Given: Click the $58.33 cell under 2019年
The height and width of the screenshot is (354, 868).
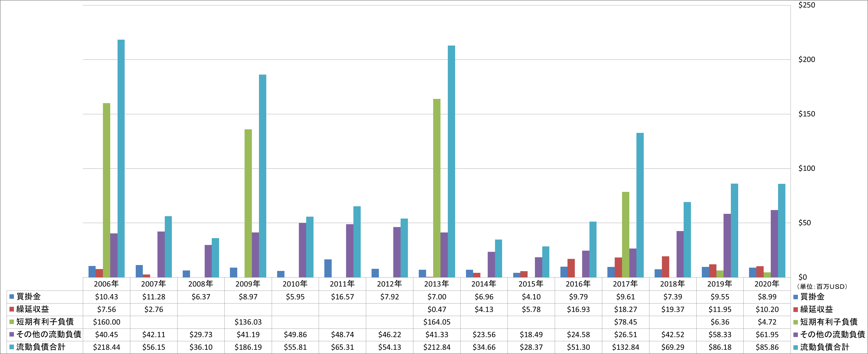Looking at the screenshot, I should point(720,334).
